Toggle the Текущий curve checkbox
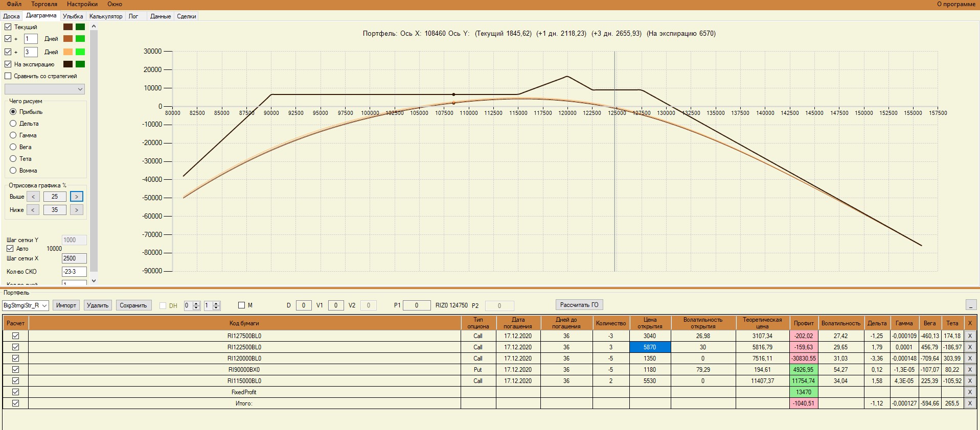 8,27
